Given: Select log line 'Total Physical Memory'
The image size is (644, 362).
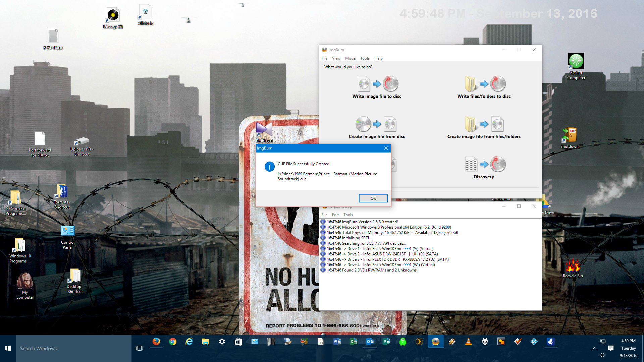Looking at the screenshot, I should coord(392,233).
